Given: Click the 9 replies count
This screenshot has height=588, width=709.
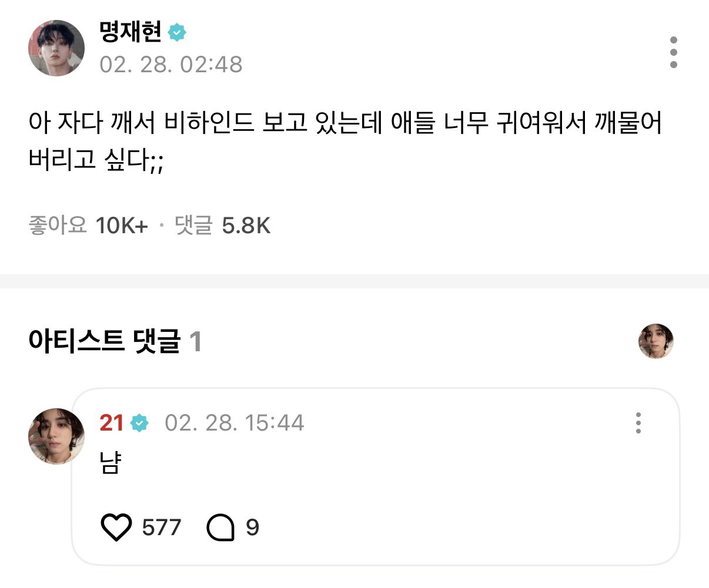Looking at the screenshot, I should pos(252,527).
